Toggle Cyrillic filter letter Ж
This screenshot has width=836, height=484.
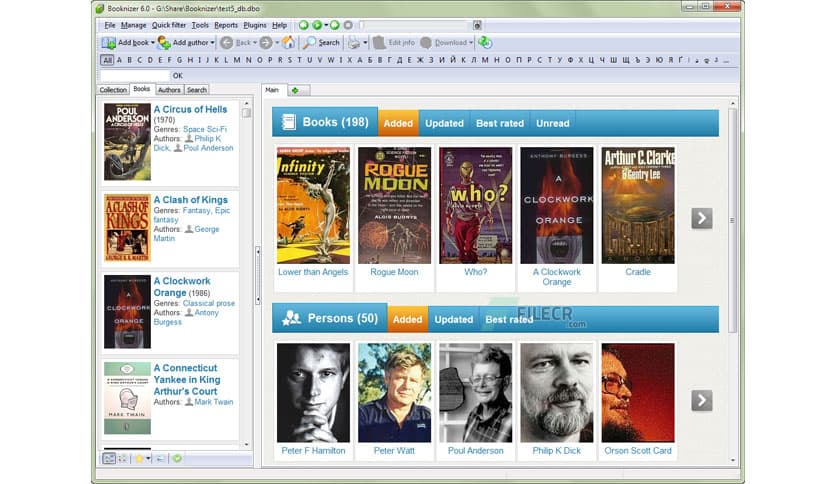[420, 60]
